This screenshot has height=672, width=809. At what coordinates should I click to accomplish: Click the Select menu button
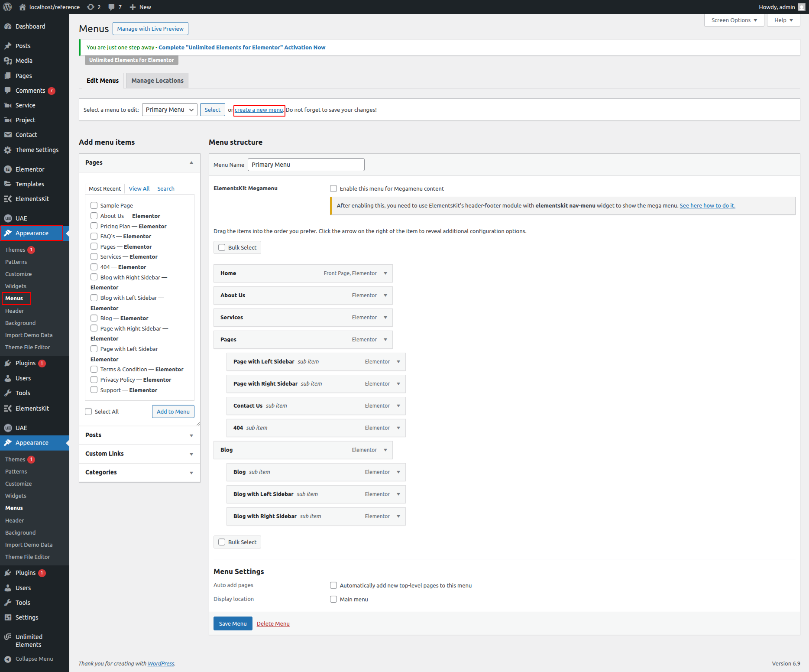pos(213,110)
